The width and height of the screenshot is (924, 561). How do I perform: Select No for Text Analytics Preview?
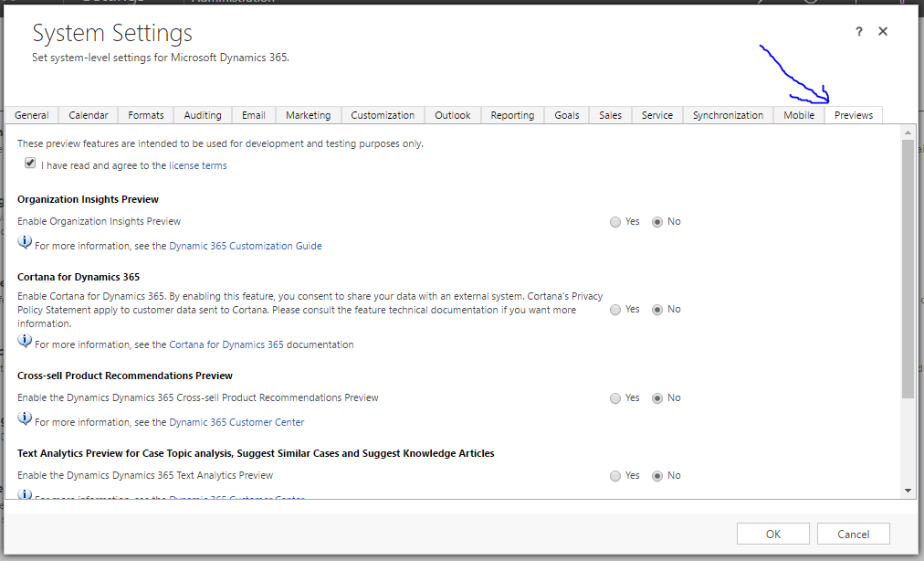pyautogui.click(x=657, y=476)
